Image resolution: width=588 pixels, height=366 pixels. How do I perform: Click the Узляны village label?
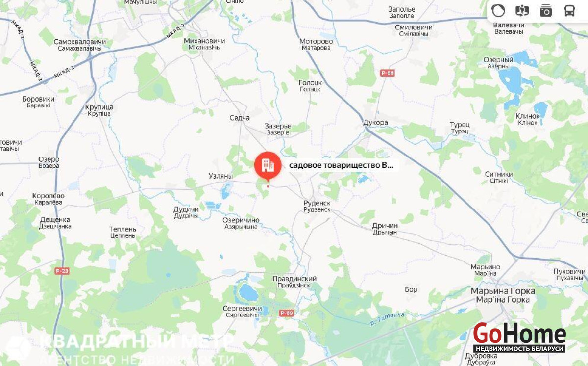click(x=220, y=176)
